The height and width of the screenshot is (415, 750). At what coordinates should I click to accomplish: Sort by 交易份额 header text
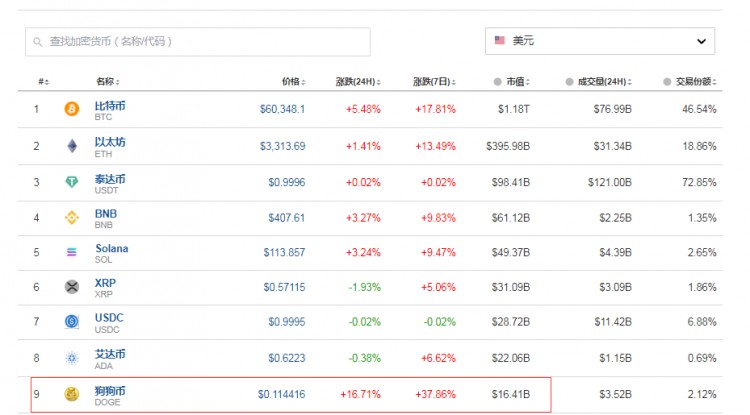pos(696,82)
